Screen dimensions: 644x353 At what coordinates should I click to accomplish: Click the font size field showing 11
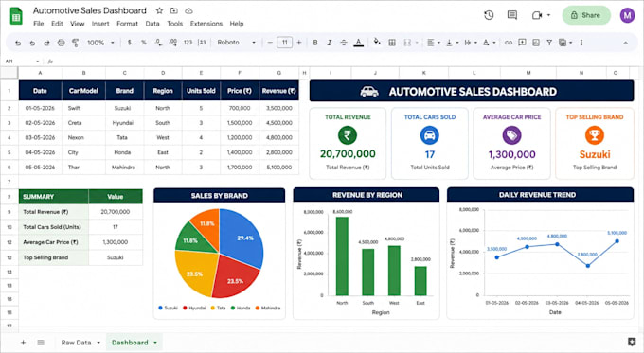[x=285, y=43]
